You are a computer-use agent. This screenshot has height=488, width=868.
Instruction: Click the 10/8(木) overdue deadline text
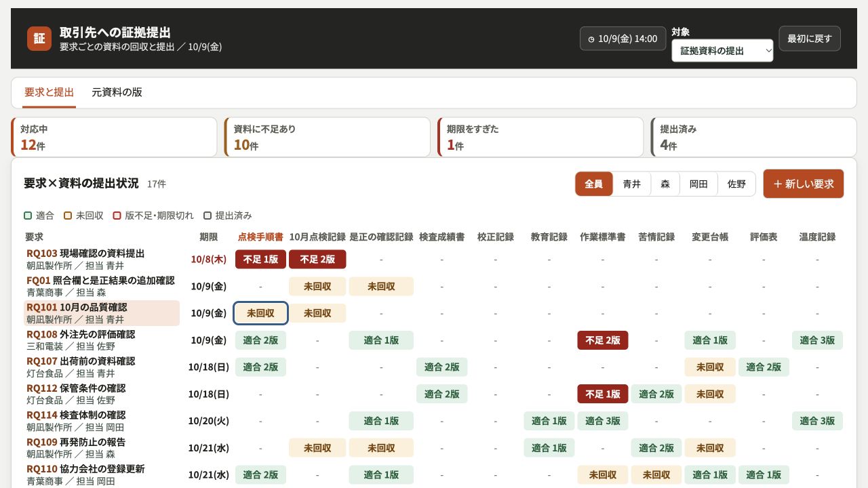tap(209, 259)
